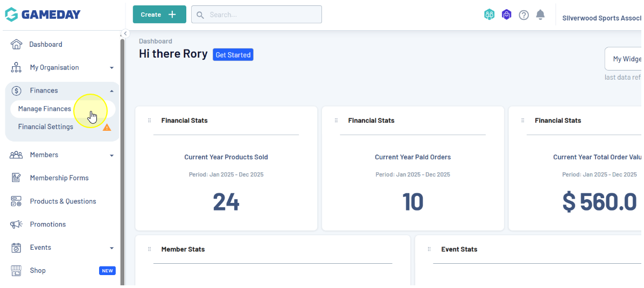644x288 pixels.
Task: Expand the My Organisation menu arrow
Action: [111, 68]
